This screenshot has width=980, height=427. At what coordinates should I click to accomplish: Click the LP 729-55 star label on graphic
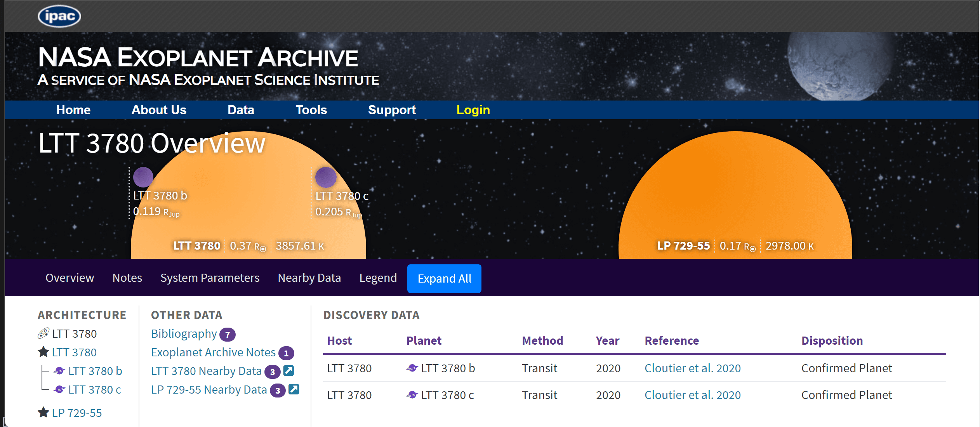(683, 246)
